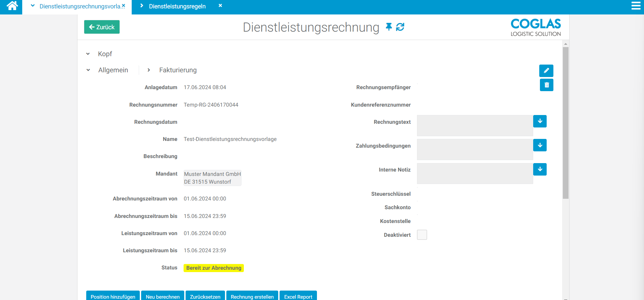Click the Rechnungstext text field
644x300 pixels.
pyautogui.click(x=475, y=125)
